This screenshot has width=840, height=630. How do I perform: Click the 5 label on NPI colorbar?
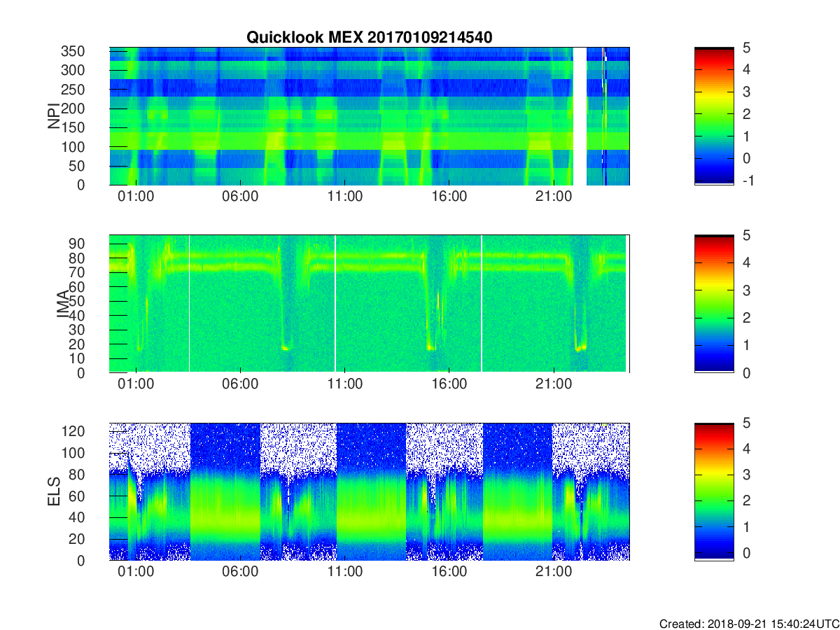coord(748,48)
